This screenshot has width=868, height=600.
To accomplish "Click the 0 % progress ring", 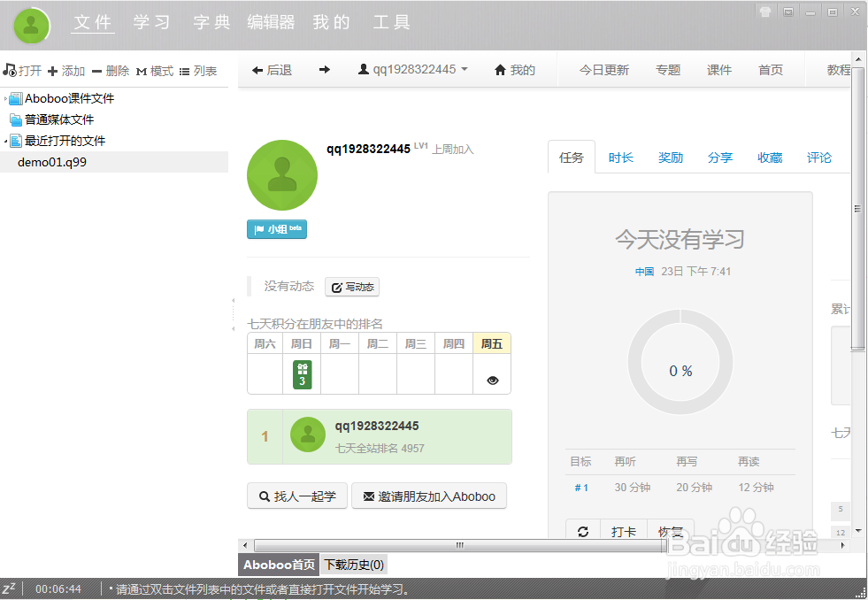I will 680,363.
